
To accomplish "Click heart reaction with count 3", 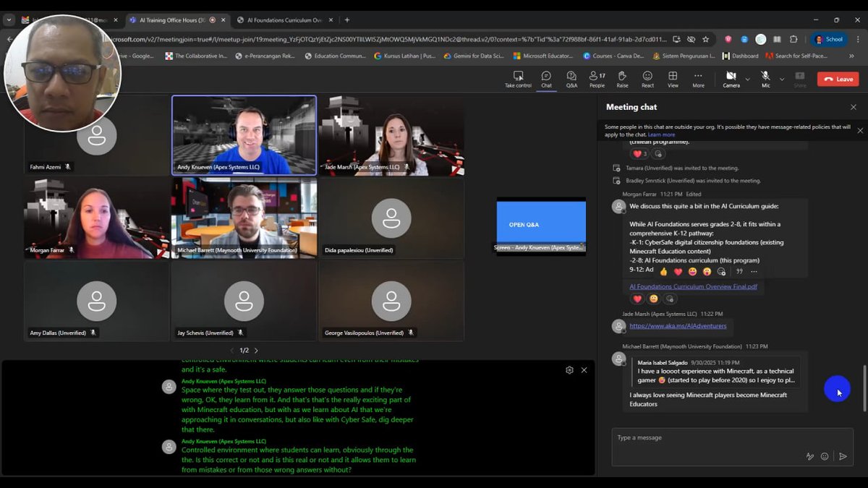I will point(640,154).
